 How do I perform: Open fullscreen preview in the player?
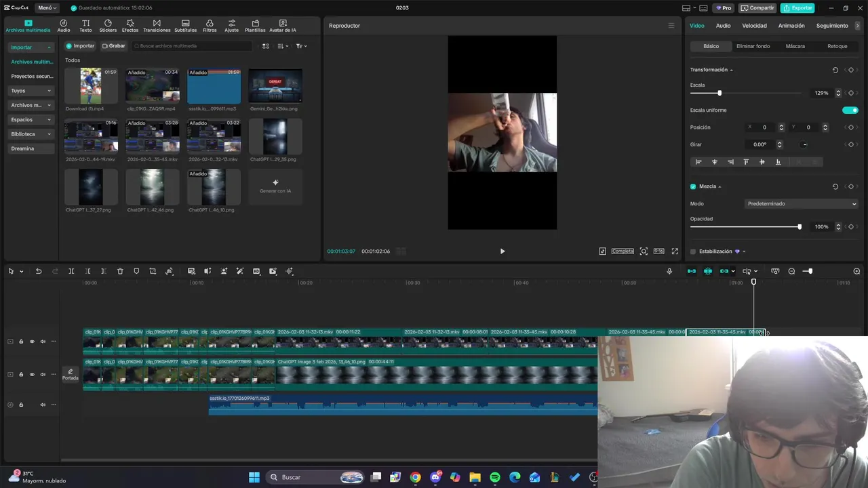click(675, 251)
